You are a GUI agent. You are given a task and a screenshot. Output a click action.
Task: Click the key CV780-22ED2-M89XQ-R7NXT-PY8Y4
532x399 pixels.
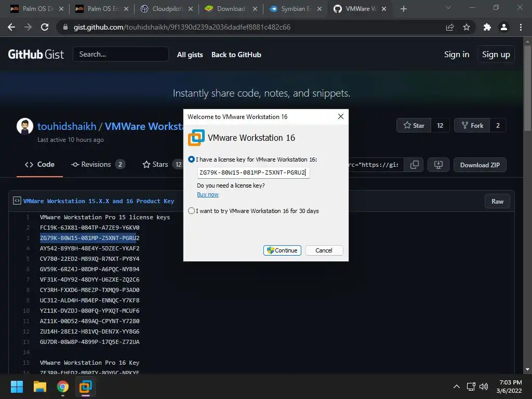pyautogui.click(x=89, y=259)
